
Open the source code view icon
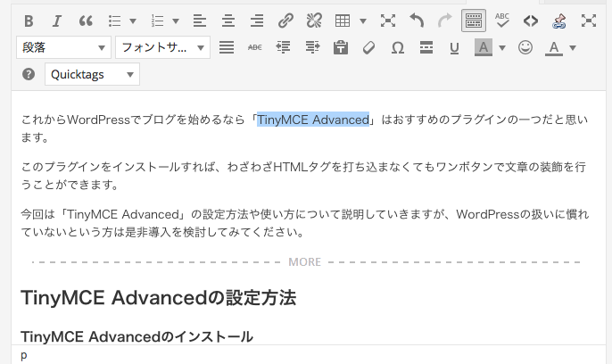click(x=531, y=21)
